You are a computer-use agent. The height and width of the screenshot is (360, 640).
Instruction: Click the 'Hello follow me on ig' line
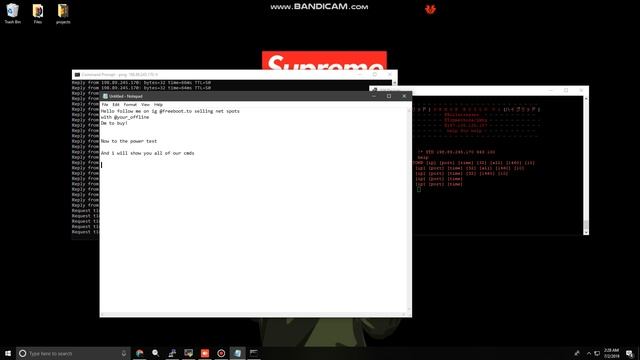click(x=170, y=111)
